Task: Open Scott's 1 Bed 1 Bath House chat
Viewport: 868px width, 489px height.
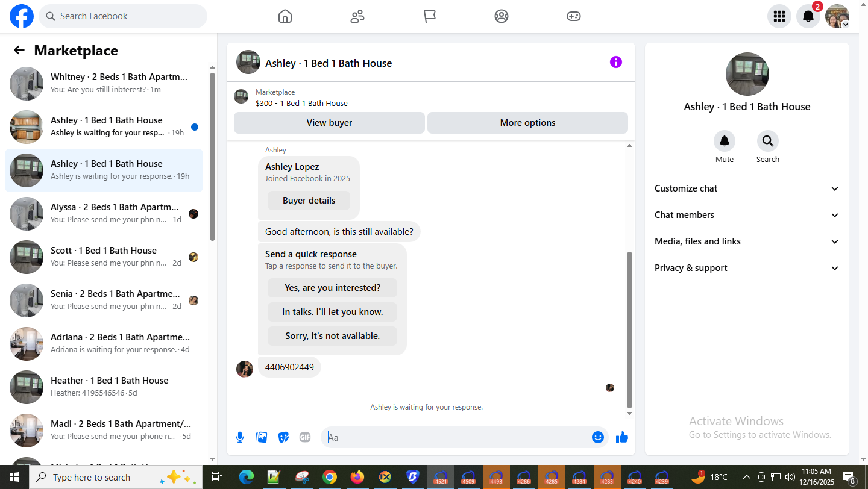Action: click(104, 257)
